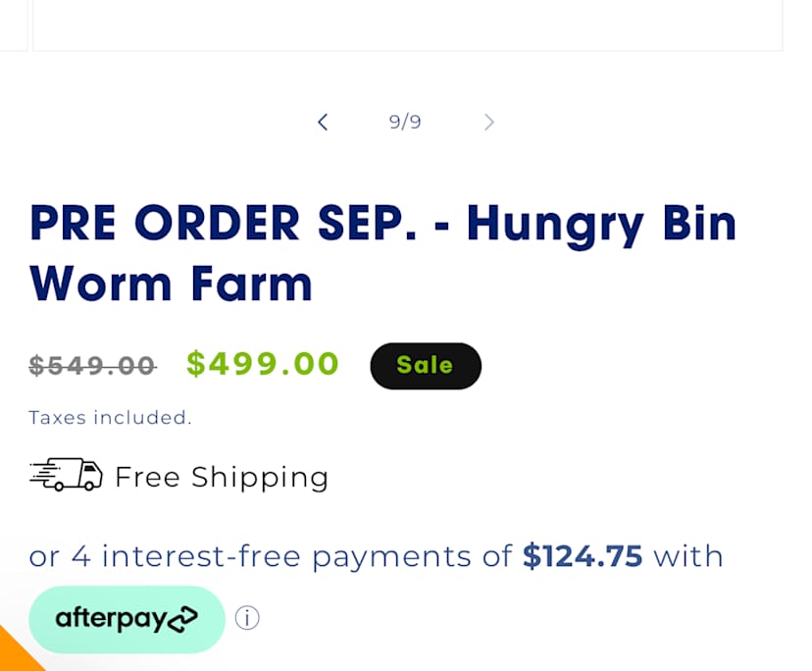The width and height of the screenshot is (812, 671).
Task: Click the crossed-out $549.00 price
Action: 92,365
